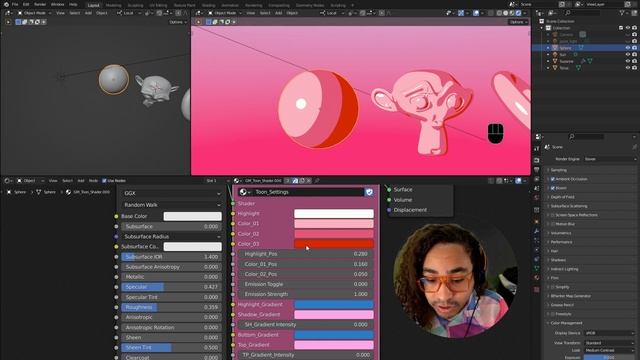Screen dimensions: 640x360
Task: Hide the Sphere object with its eye icon
Action: tap(628, 48)
